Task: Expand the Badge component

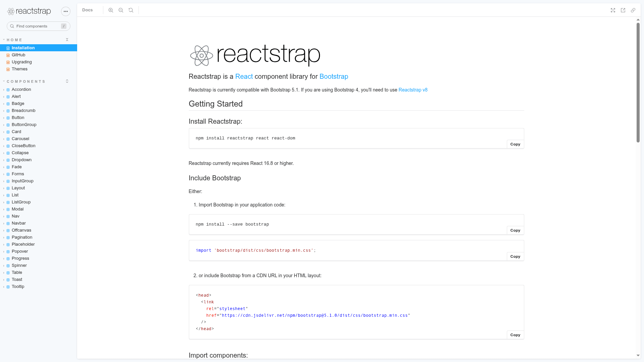Action: pos(39,104)
